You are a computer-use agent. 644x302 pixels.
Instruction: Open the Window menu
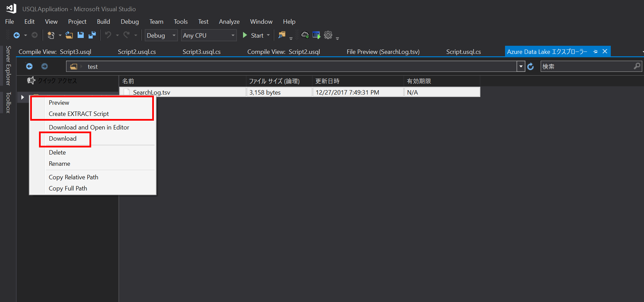[261, 22]
